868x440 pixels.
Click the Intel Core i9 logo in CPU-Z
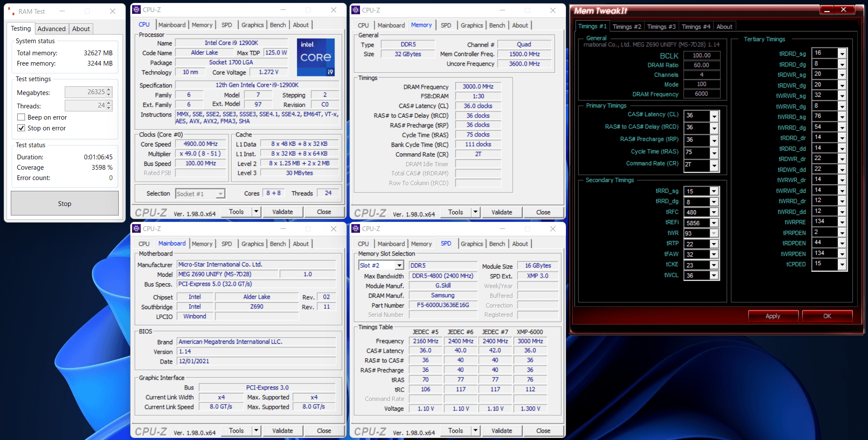316,57
